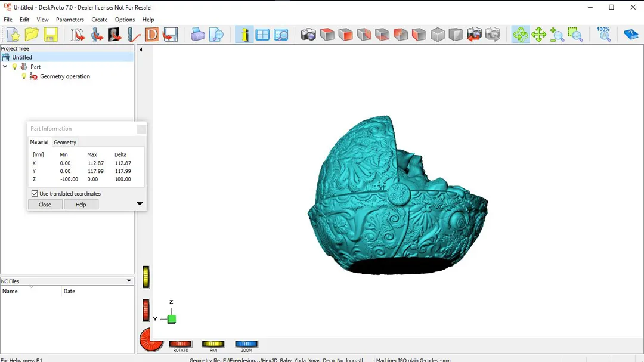Click the Help button in Part Information

tap(81, 205)
